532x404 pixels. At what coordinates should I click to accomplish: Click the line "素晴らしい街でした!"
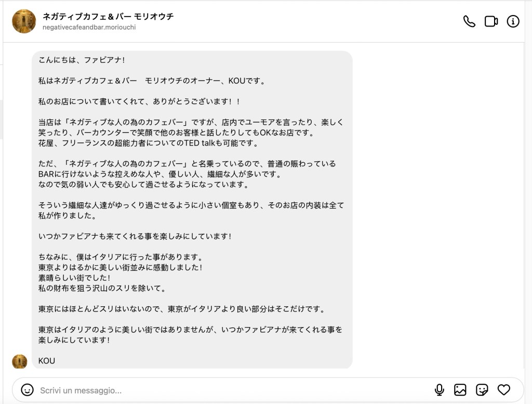pos(74,278)
